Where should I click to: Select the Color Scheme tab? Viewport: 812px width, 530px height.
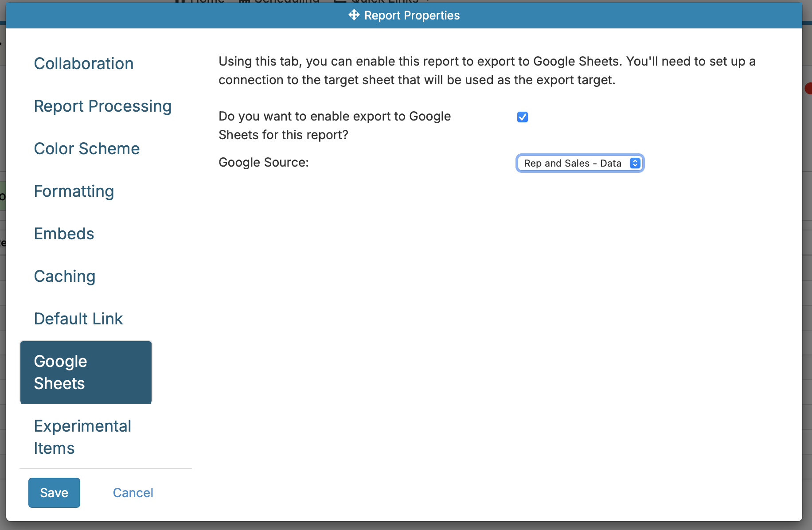tap(87, 149)
